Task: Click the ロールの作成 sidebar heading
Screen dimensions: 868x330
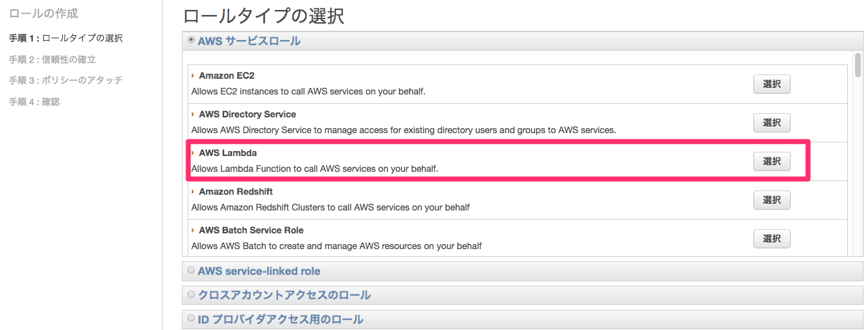Action: [44, 13]
